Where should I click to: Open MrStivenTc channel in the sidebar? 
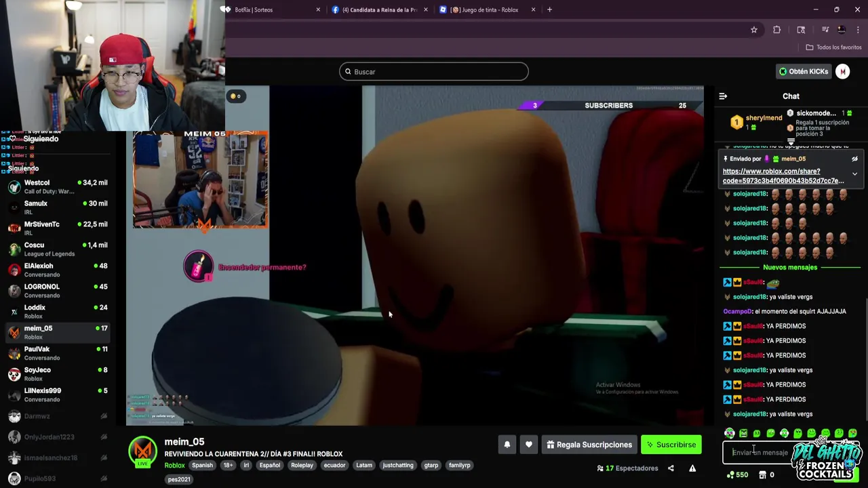(x=58, y=228)
